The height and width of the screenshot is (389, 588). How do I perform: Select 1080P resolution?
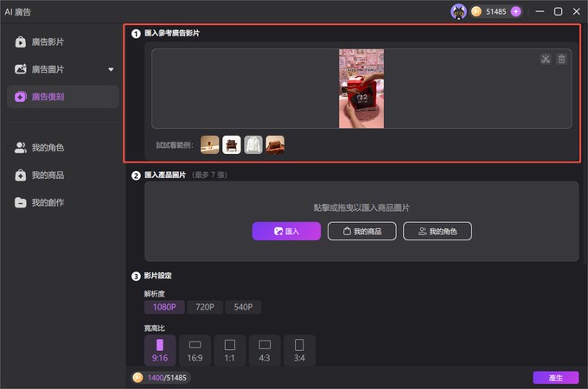(164, 307)
